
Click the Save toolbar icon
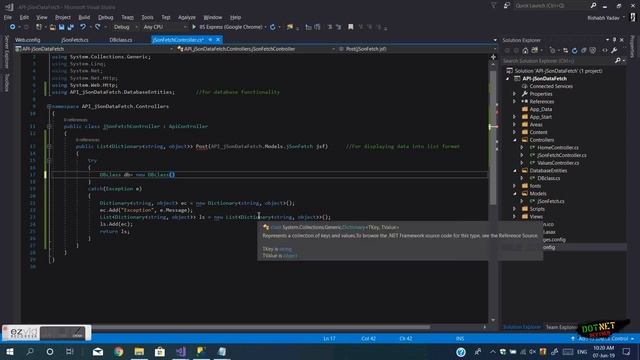coord(61,27)
